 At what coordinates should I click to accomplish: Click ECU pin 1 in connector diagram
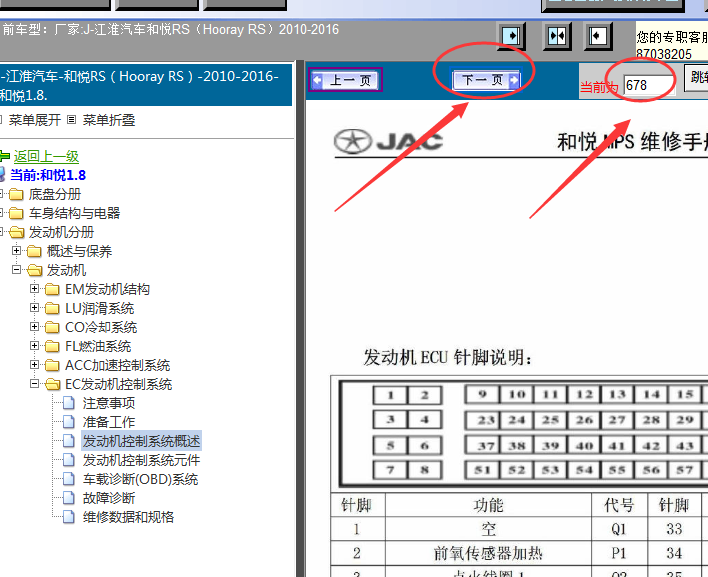point(391,396)
